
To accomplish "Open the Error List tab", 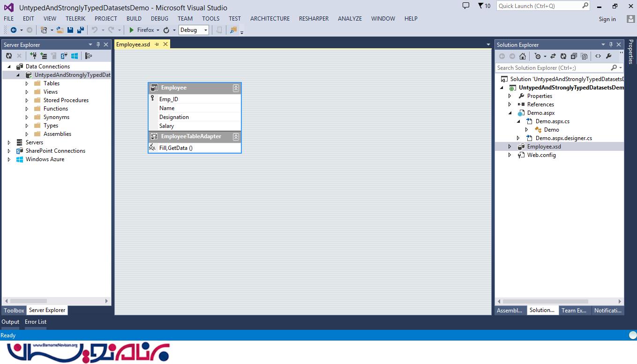I will (x=36, y=322).
